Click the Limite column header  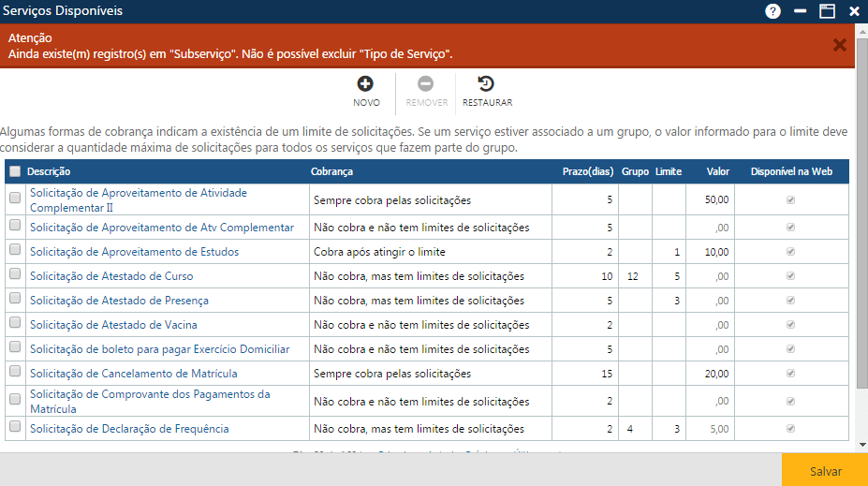click(x=669, y=171)
